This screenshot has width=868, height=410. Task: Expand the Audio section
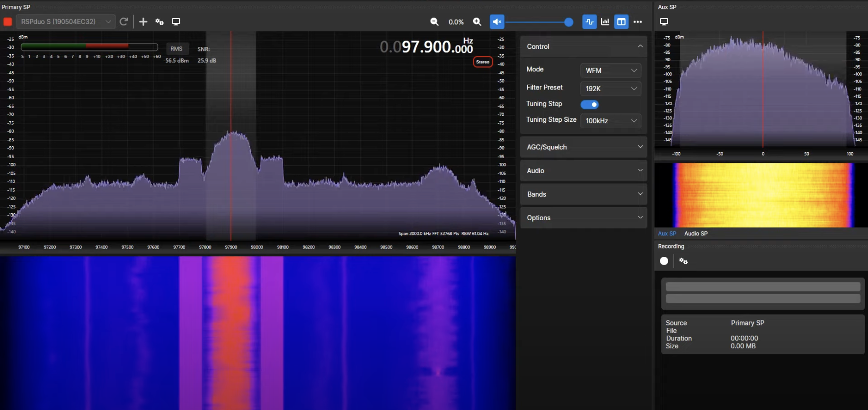(x=583, y=170)
